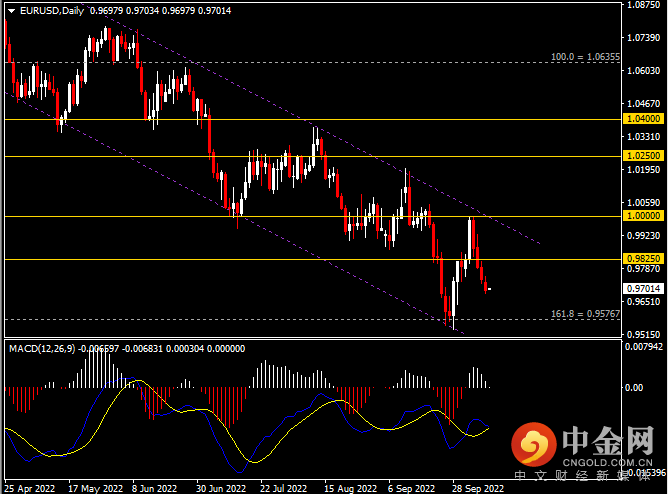The width and height of the screenshot is (668, 494).
Task: Click the 1.00590 price axis value
Action: [643, 203]
